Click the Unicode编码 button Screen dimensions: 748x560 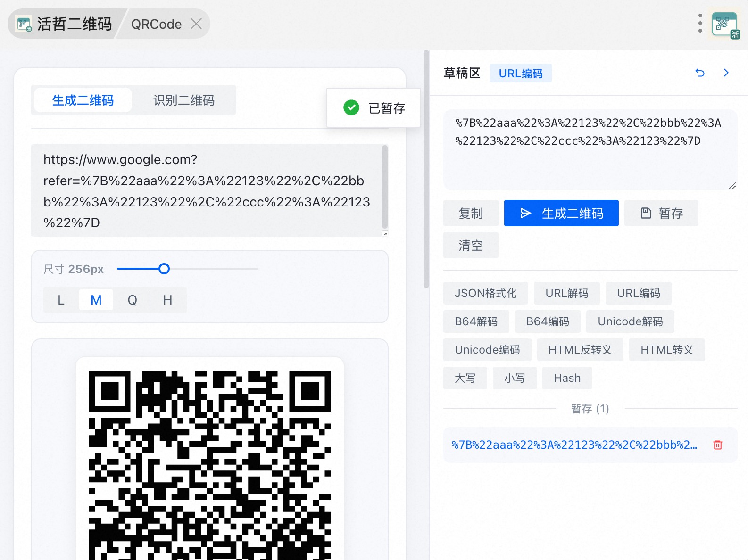487,350
